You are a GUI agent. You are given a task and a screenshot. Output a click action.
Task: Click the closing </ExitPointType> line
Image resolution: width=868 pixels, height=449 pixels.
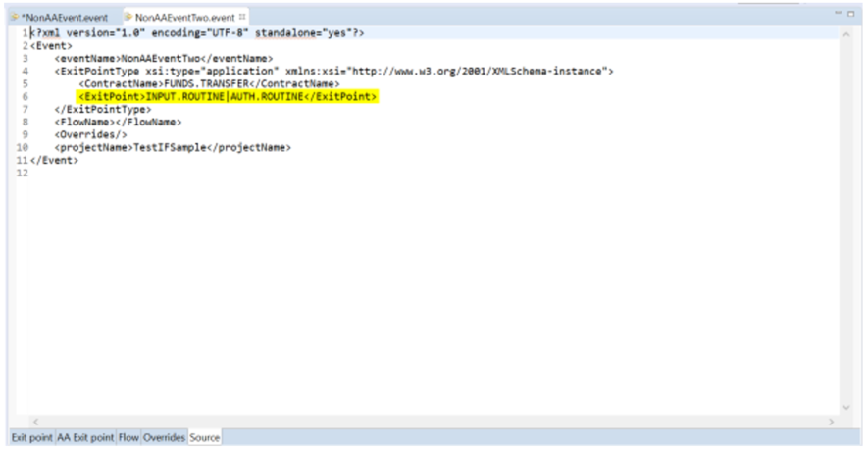click(x=103, y=110)
